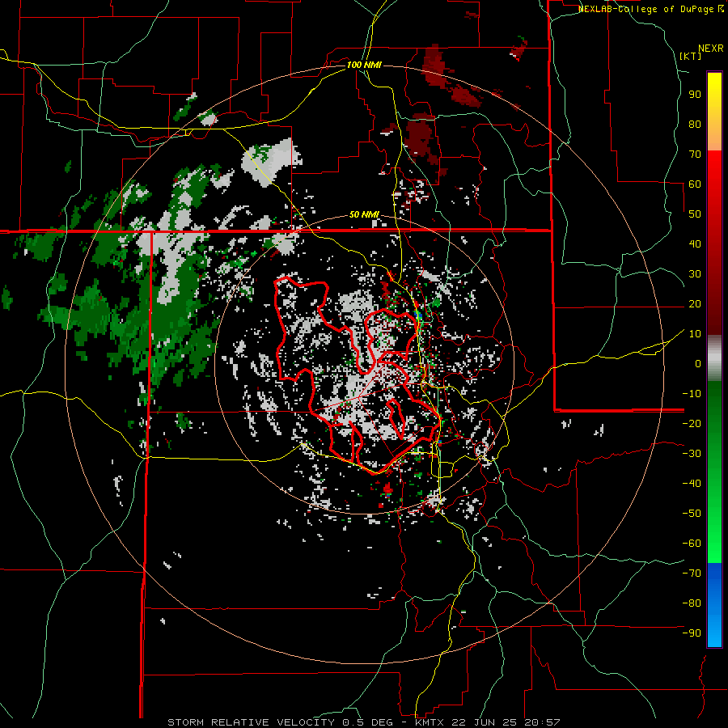Click the 90 value on the velocity scale
This screenshot has height=728, width=728.
695,95
